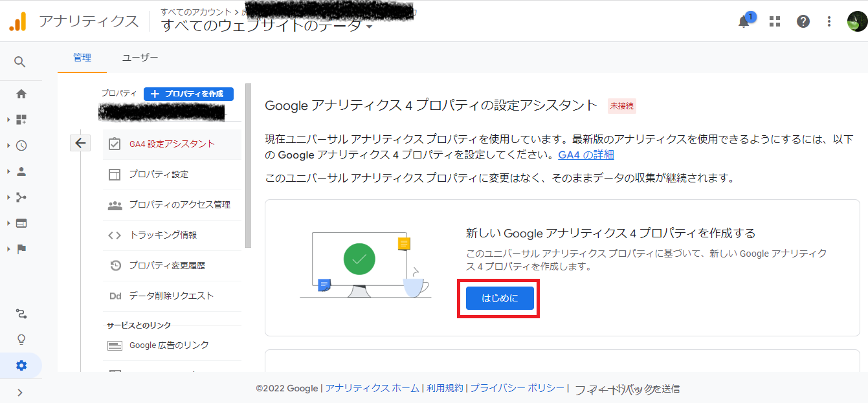Switch to the 管理 tab

[x=82, y=58]
